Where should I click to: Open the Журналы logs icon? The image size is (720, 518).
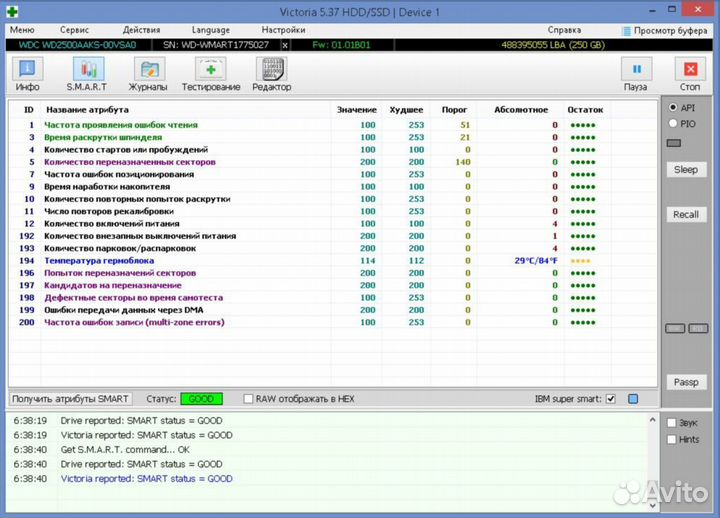click(x=151, y=74)
